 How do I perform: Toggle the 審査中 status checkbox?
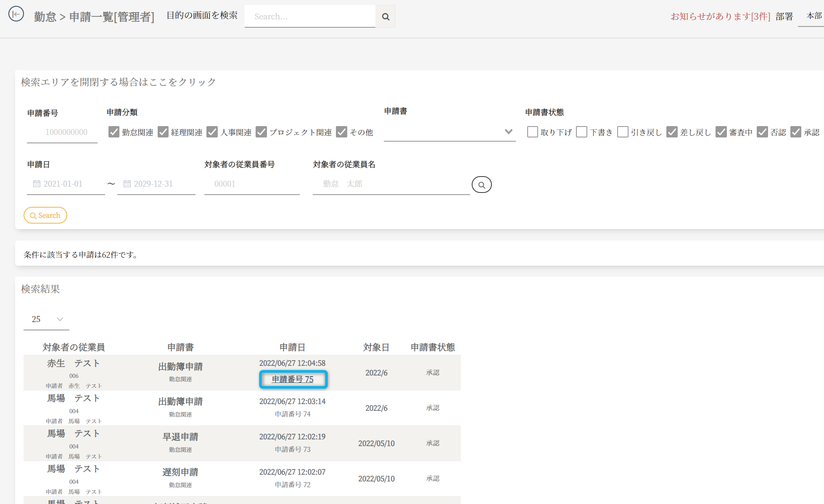tap(721, 132)
